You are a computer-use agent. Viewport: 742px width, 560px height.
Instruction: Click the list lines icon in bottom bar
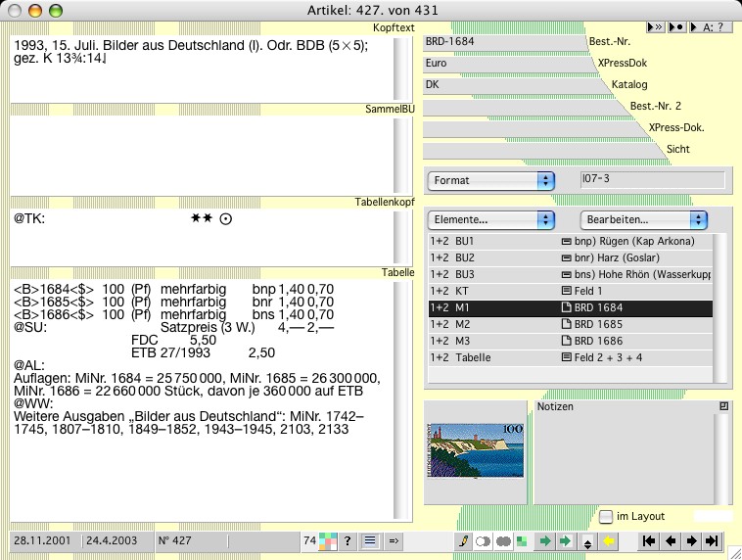tap(370, 539)
